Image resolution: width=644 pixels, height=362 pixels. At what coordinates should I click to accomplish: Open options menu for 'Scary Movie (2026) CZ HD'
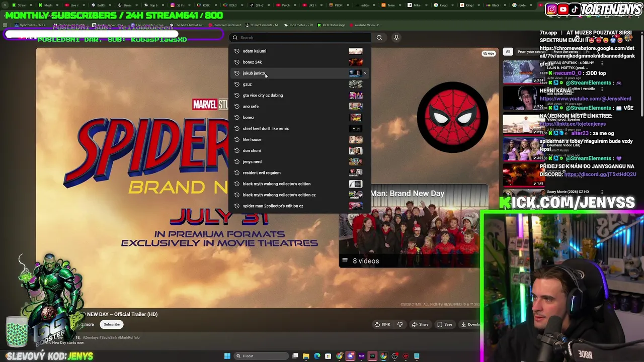click(x=602, y=192)
